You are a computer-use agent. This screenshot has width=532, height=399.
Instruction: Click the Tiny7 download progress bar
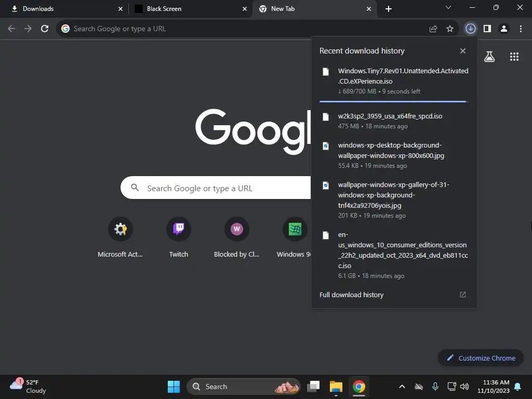tap(394, 101)
